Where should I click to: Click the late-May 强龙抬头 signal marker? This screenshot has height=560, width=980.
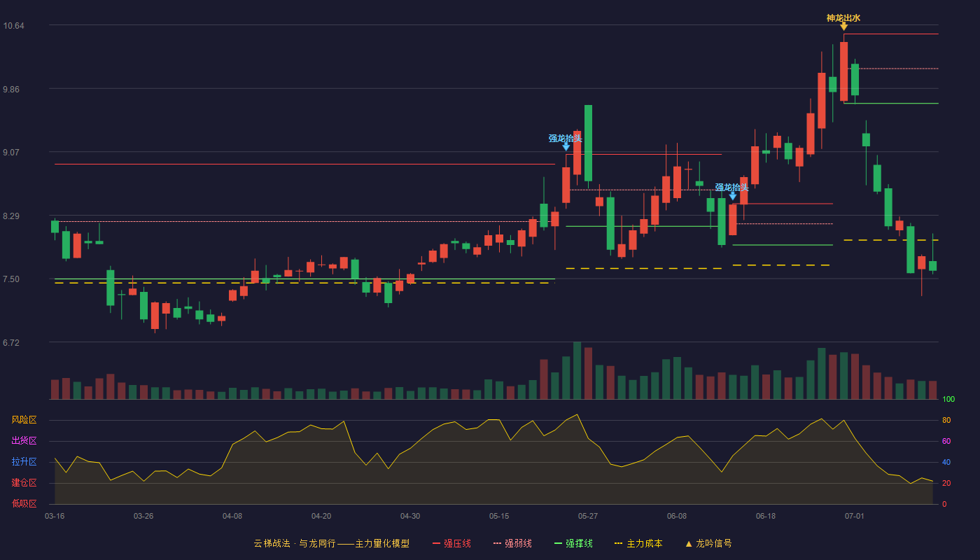566,147
